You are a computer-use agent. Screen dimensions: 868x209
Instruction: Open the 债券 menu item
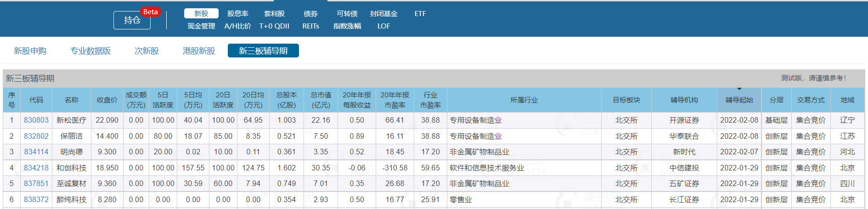pos(310,14)
